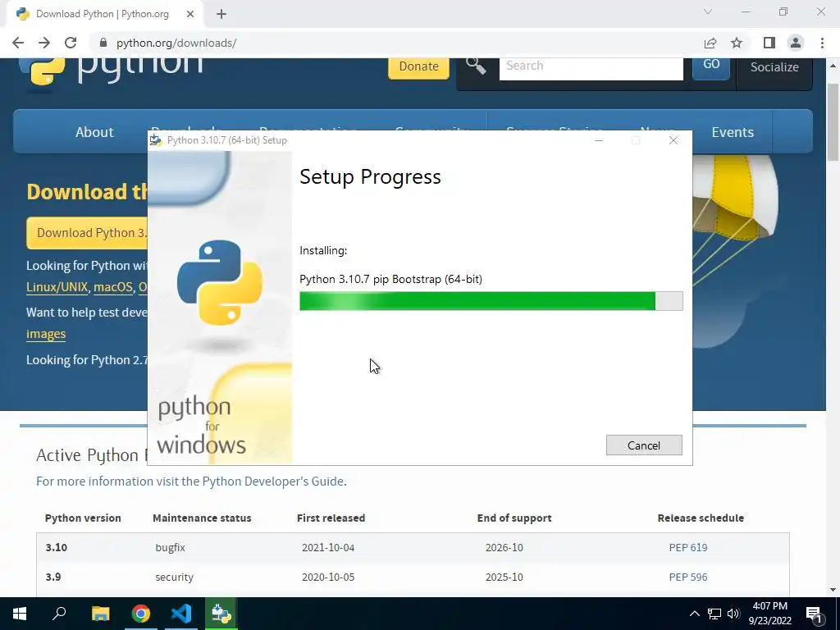Click the scrollbar down arrow
This screenshot has width=840, height=630.
coord(833,590)
